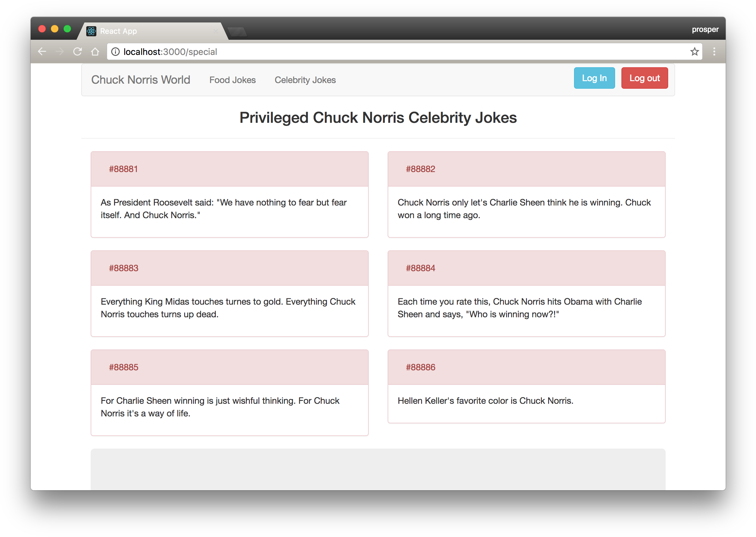Open the Food Jokes navigation link
Viewport: 756px width, 537px height.
pos(232,80)
